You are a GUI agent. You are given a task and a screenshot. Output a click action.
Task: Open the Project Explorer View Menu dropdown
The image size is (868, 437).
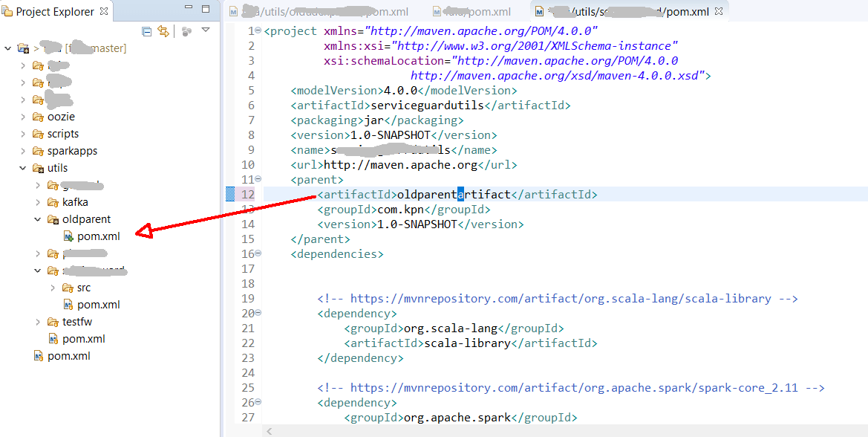[x=204, y=32]
